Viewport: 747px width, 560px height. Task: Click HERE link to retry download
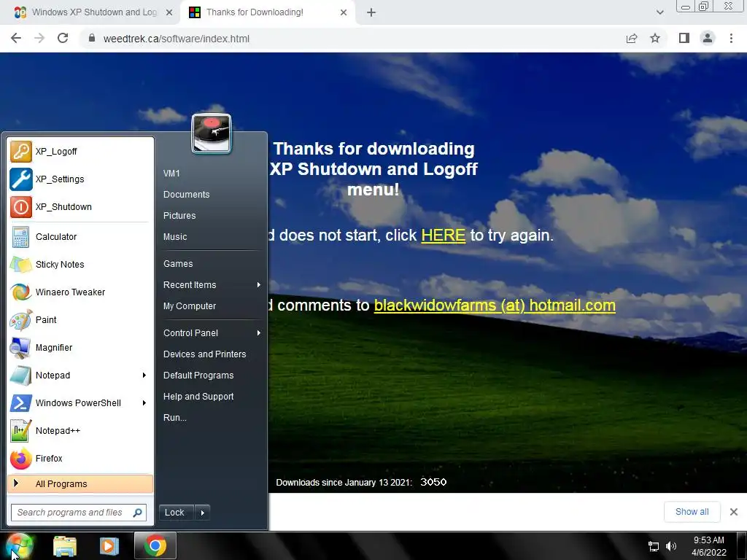pos(443,236)
